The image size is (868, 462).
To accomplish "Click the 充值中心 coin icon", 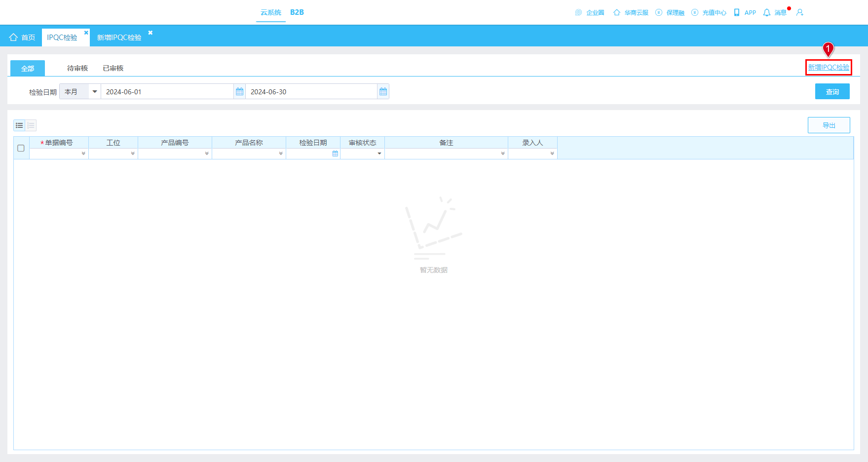I will click(x=695, y=12).
